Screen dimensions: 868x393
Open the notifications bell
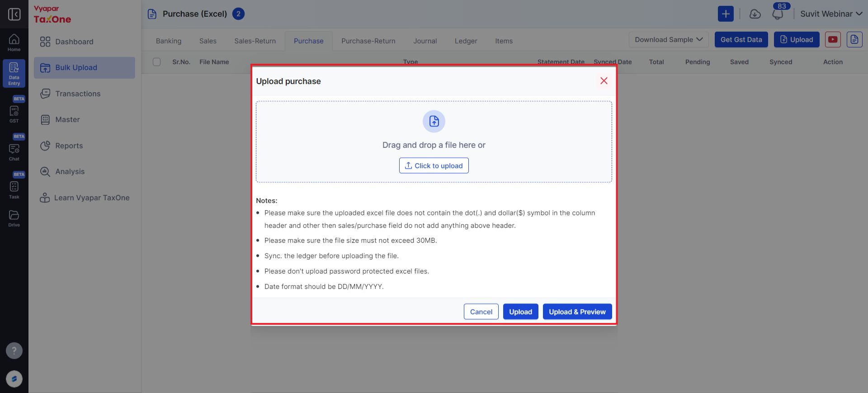point(778,14)
